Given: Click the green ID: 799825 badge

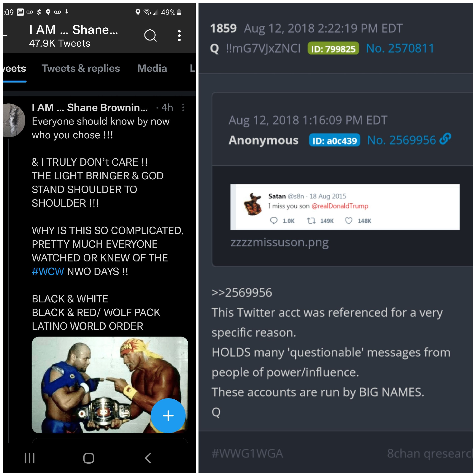Looking at the screenshot, I should (333, 49).
